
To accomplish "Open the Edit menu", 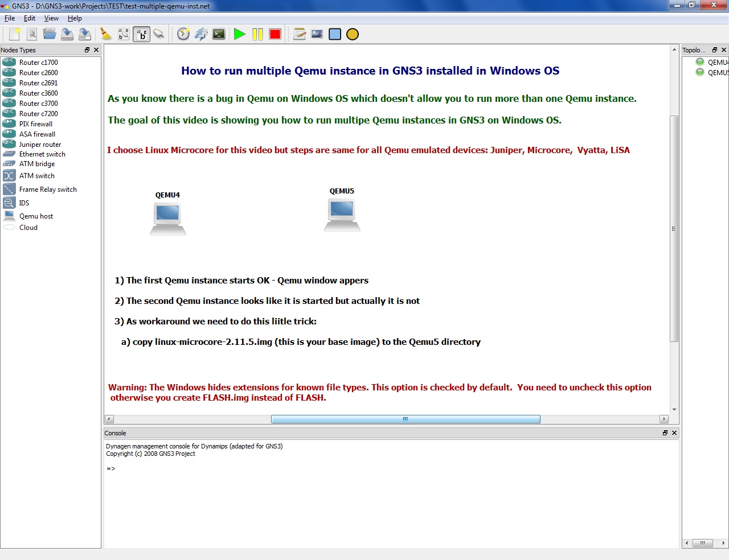I will (x=30, y=18).
